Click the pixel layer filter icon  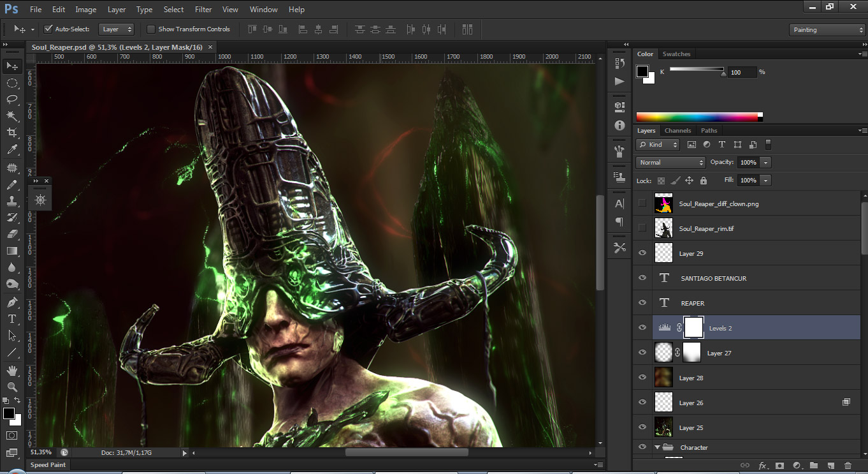(691, 145)
